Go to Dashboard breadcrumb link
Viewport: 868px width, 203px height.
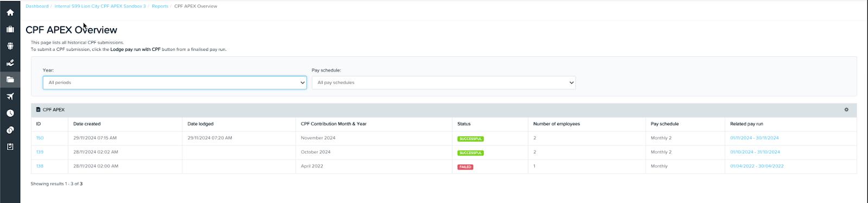coord(37,6)
